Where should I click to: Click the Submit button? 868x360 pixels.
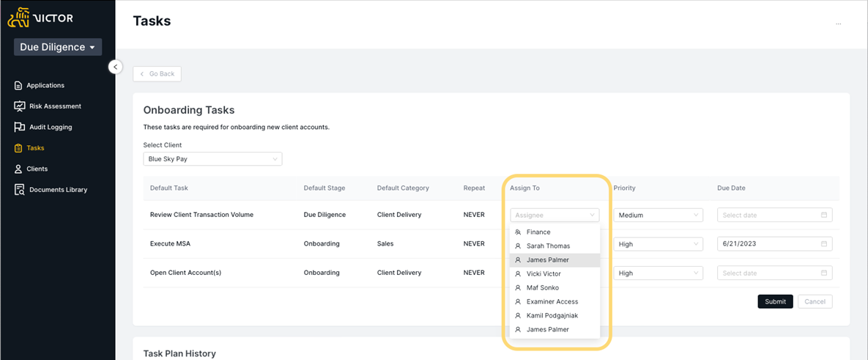click(x=775, y=302)
